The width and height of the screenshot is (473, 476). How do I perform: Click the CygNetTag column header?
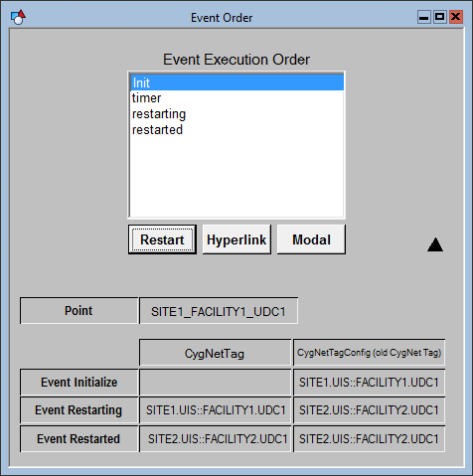click(216, 353)
